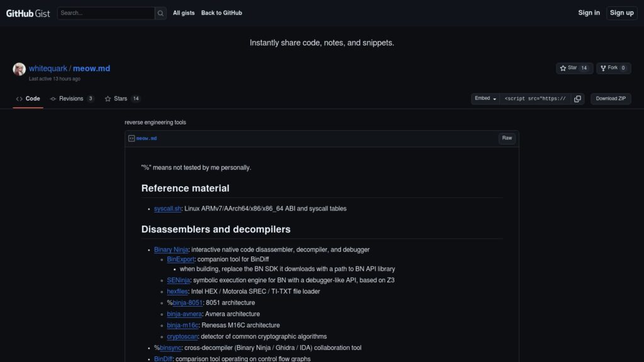This screenshot has width=644, height=362.
Task: Click the search magnifier icon
Action: pos(160,13)
